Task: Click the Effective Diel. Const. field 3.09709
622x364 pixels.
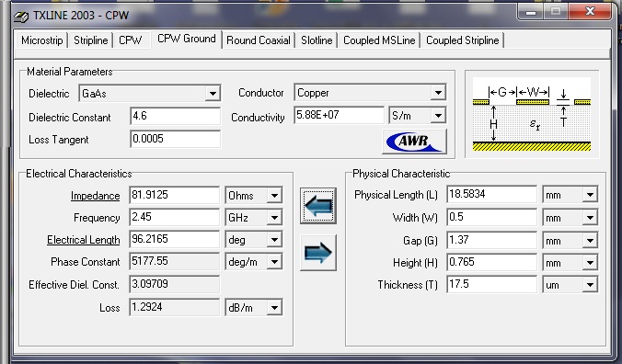Action: tap(174, 284)
